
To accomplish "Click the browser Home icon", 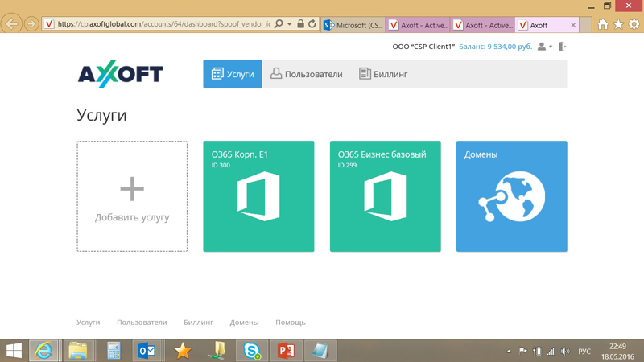I will pos(602,25).
